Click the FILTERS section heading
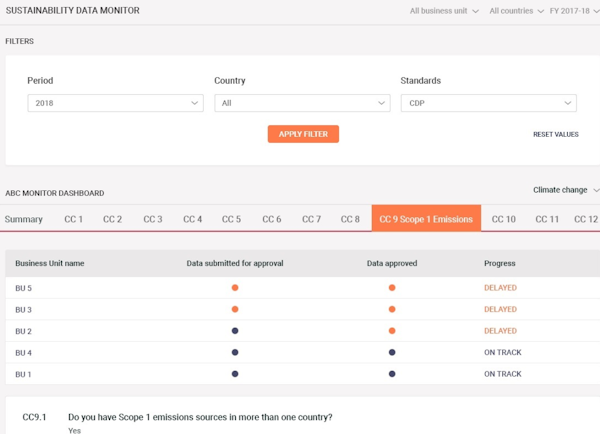The image size is (600, 434). tap(20, 41)
